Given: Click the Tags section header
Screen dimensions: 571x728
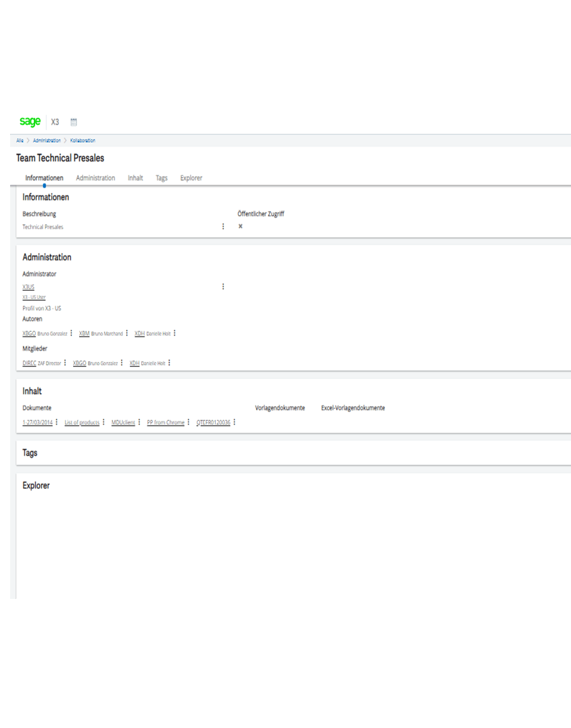Looking at the screenshot, I should tap(30, 453).
